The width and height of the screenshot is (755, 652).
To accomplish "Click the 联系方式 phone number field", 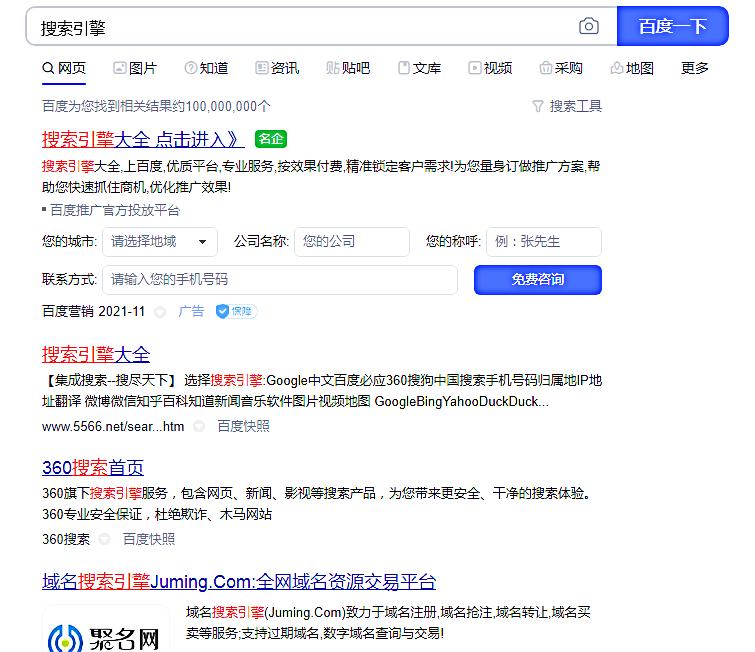I will click(x=280, y=280).
